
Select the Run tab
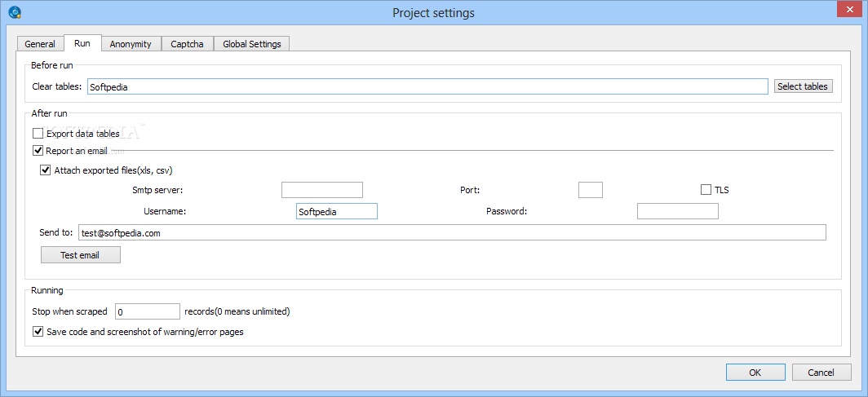(82, 43)
